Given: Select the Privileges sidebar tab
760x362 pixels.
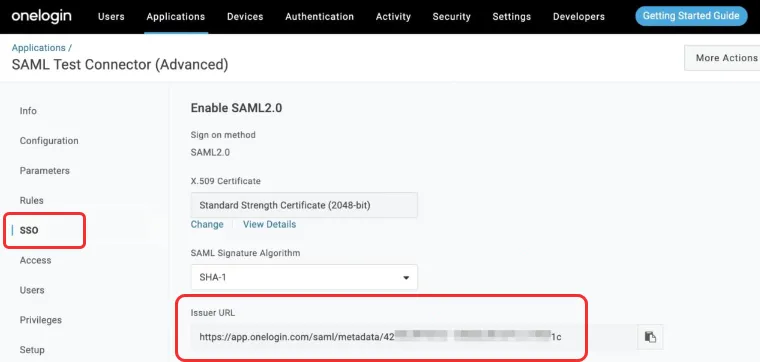Looking at the screenshot, I should [x=41, y=320].
